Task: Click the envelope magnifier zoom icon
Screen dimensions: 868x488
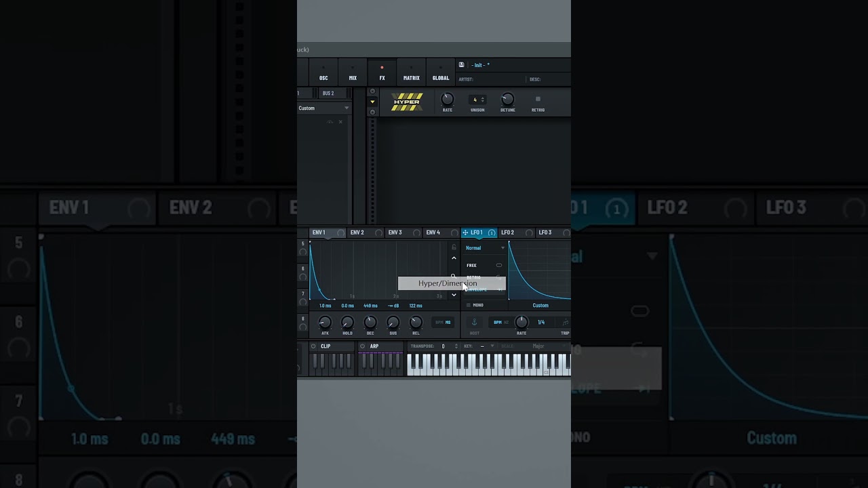Action: tap(454, 275)
